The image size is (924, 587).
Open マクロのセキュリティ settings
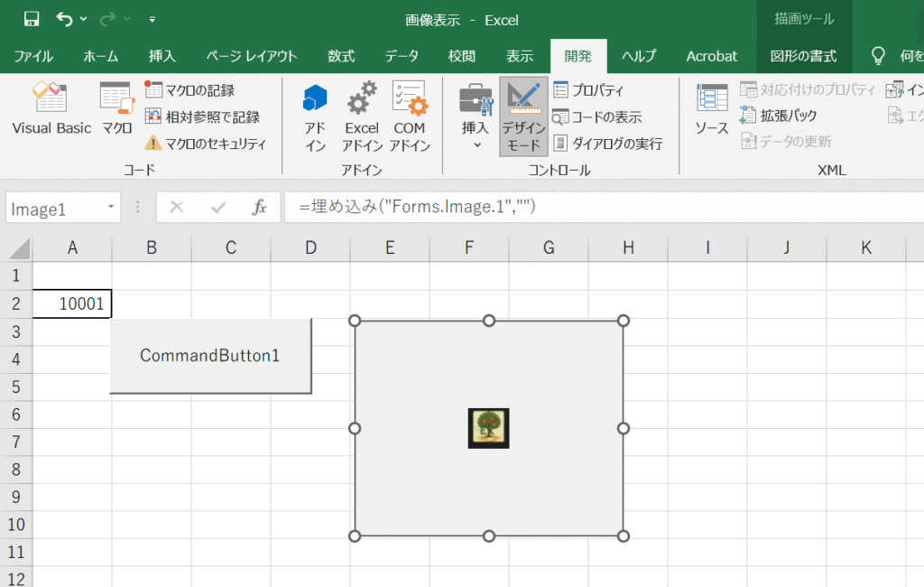pos(205,144)
